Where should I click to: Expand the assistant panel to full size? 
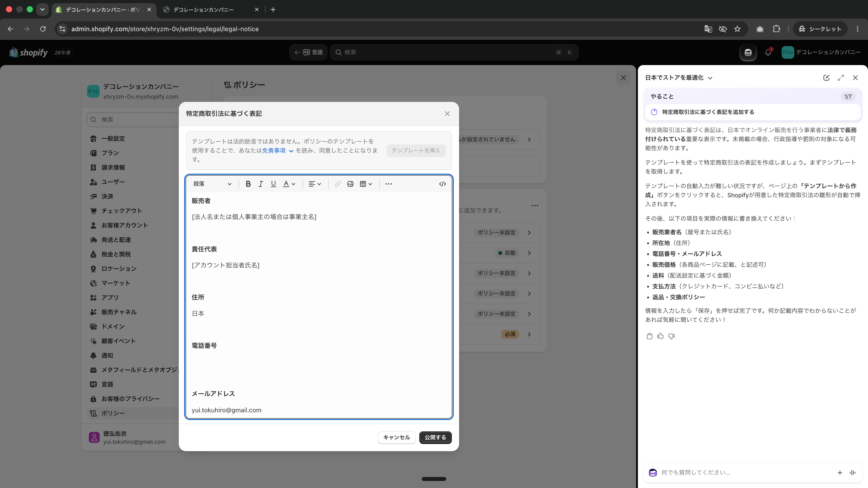pyautogui.click(x=841, y=78)
